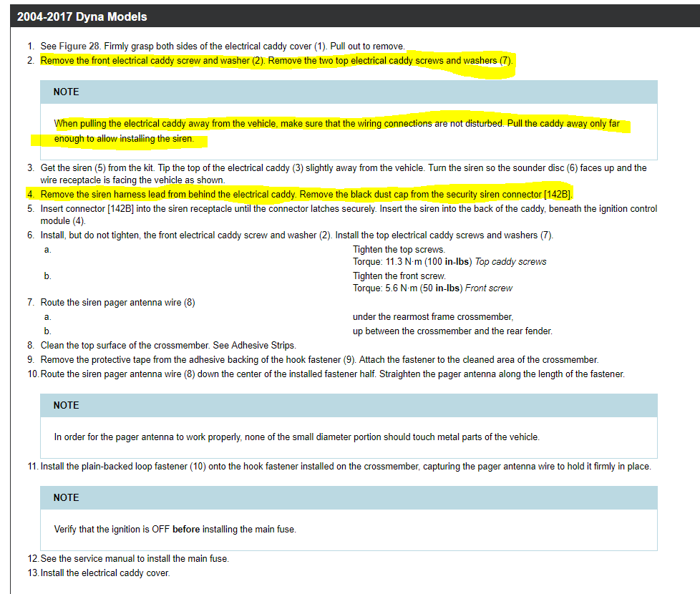Click the NOTE header above ignition OFF warning
This screenshot has height=594, width=700.
[67, 498]
